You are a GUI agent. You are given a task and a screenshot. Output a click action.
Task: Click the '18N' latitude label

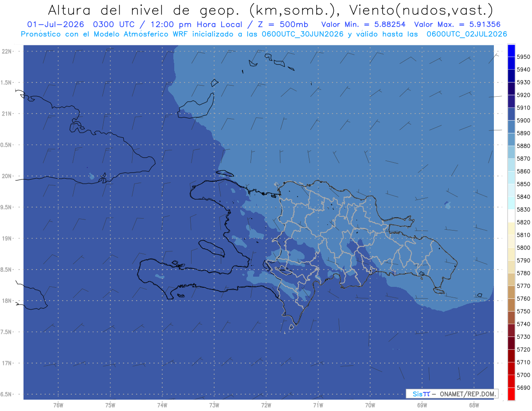coord(7,301)
